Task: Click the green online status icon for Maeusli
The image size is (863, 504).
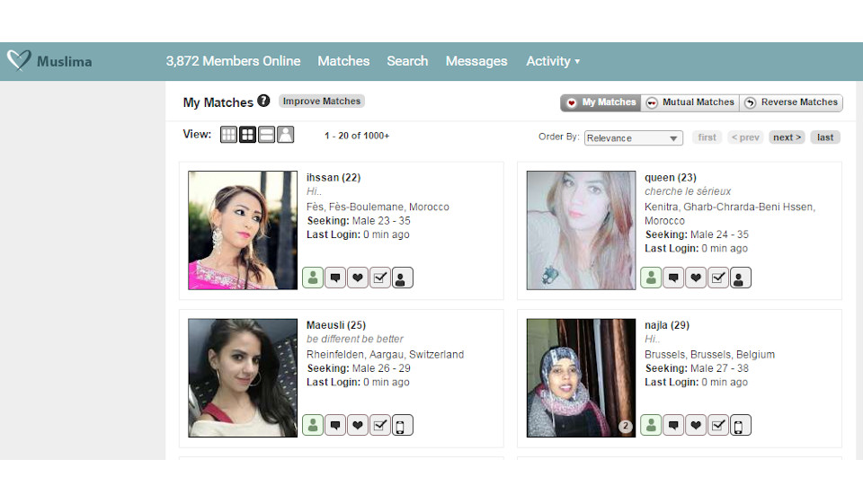Action: tap(312, 425)
